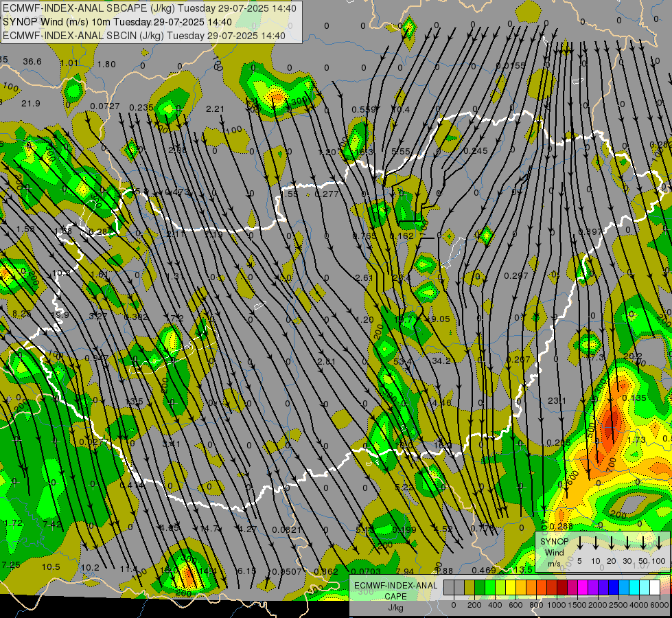
Task: Click the wind legend arrow above 20
Action: [x=612, y=543]
